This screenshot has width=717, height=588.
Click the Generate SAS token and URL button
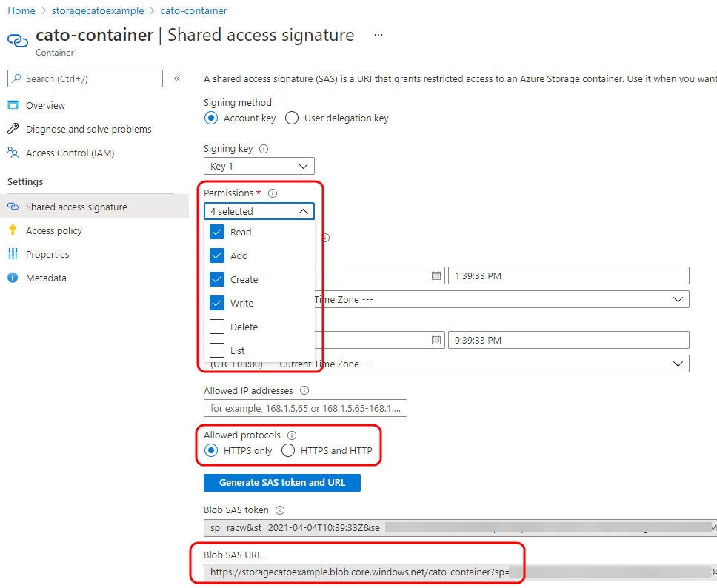[x=281, y=482]
